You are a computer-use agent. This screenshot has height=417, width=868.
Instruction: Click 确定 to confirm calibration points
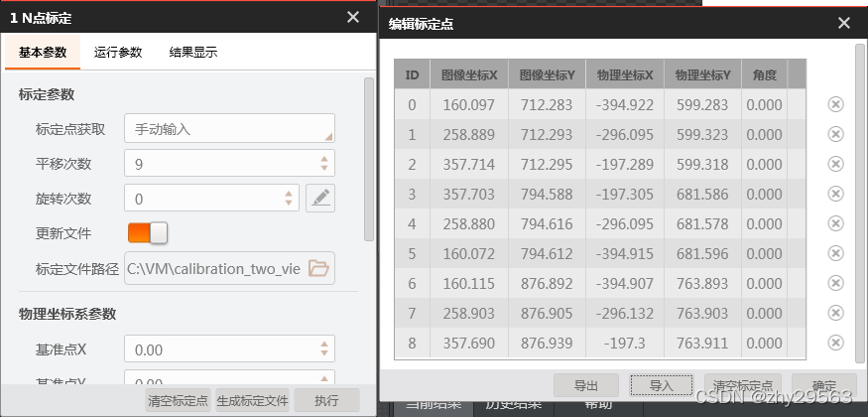click(x=823, y=385)
